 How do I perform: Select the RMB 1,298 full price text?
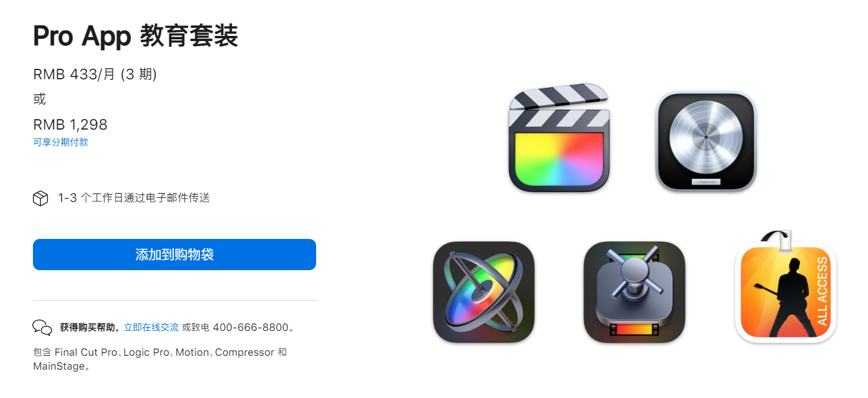(71, 125)
